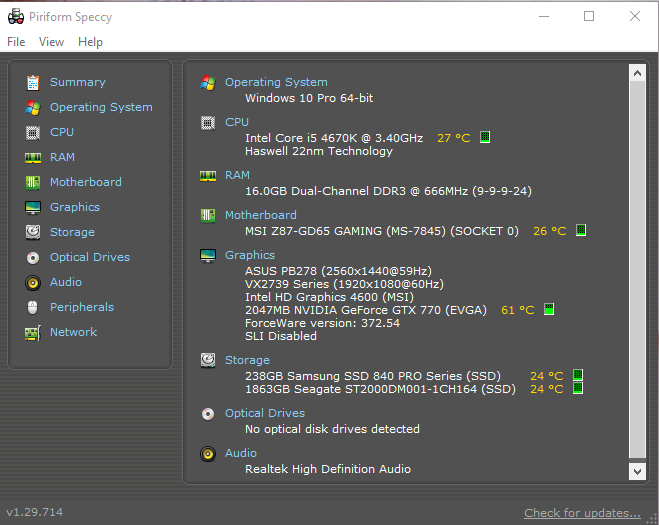Go to RAM section in sidebar
This screenshot has height=525, width=659.
pyautogui.click(x=62, y=157)
